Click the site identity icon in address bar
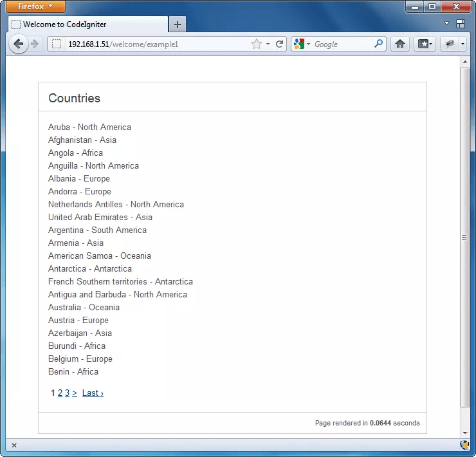Viewport: 476px width, 457px height. coord(57,44)
